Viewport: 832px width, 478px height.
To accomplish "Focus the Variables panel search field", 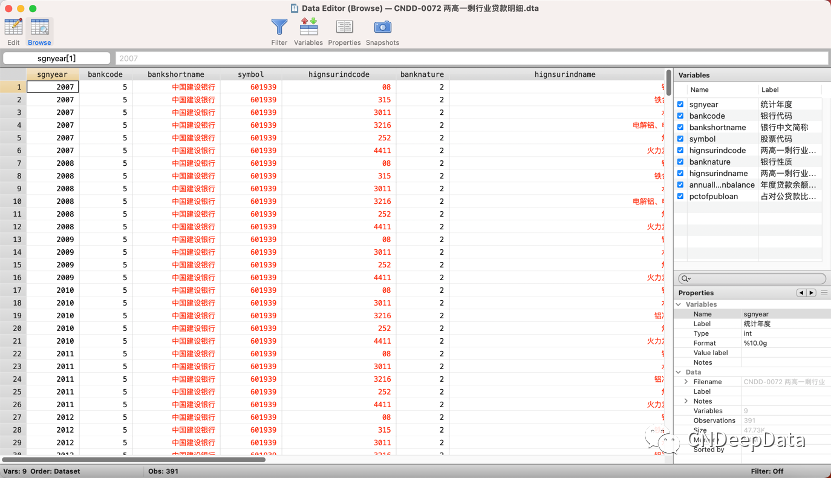I will (752, 279).
